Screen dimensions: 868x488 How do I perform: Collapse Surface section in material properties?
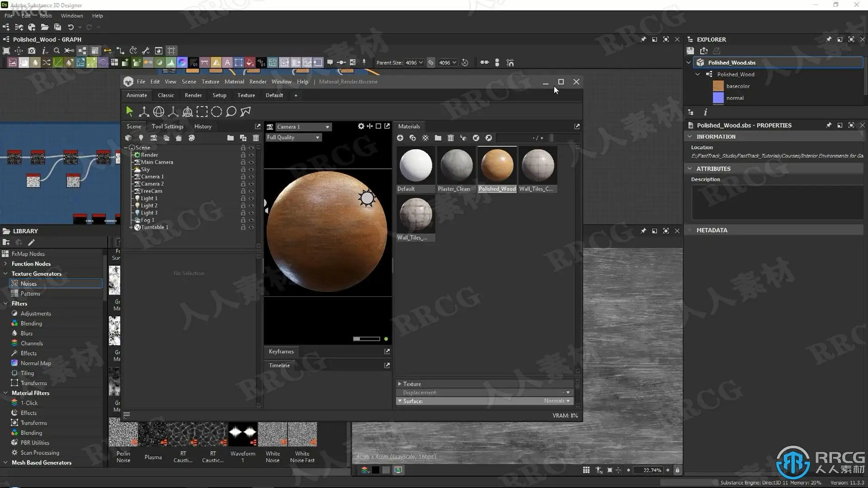coord(400,401)
